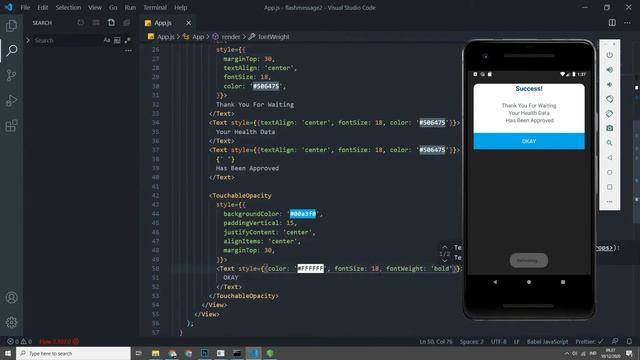Click emulator sidebar overview square icon
The image size is (640, 360).
pos(609,187)
